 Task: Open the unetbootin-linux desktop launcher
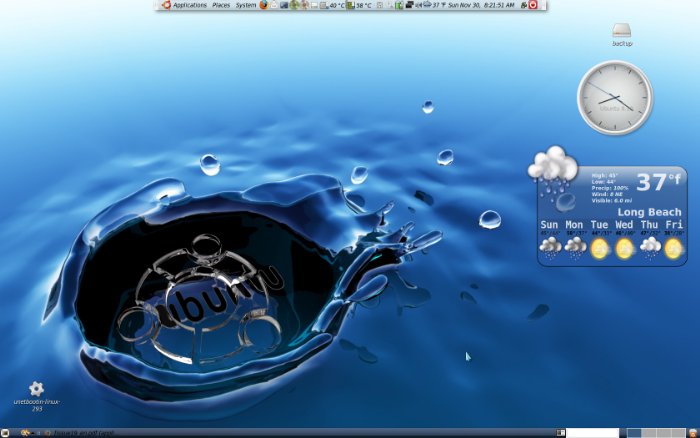[x=36, y=389]
